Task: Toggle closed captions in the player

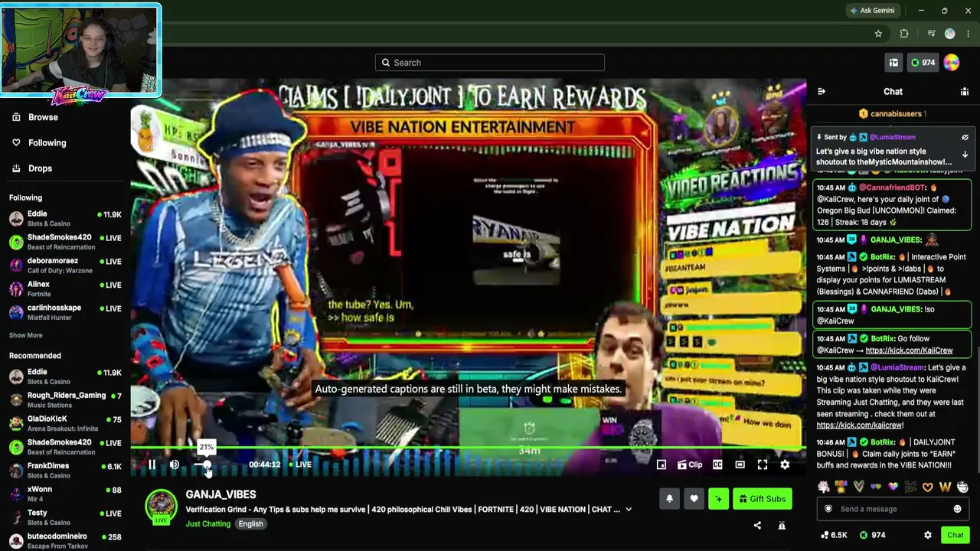Action: click(717, 465)
